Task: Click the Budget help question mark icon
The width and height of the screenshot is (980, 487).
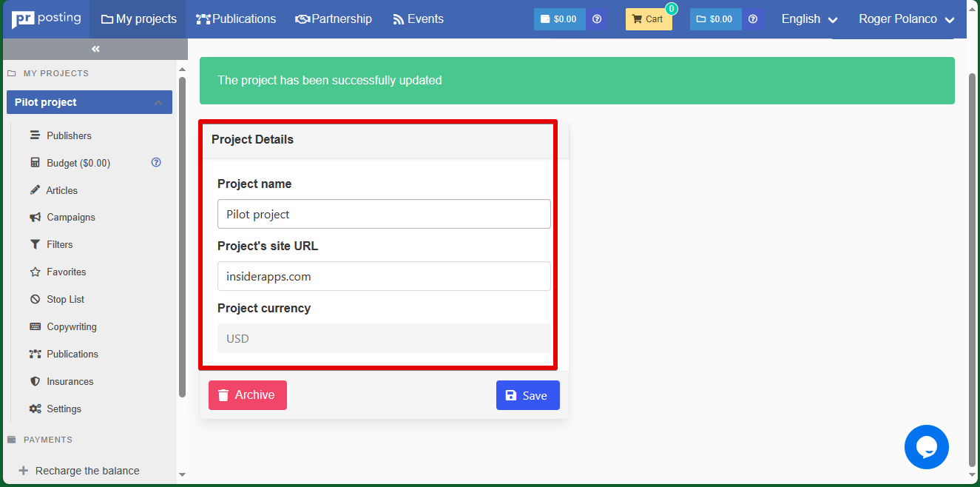Action: click(x=156, y=163)
